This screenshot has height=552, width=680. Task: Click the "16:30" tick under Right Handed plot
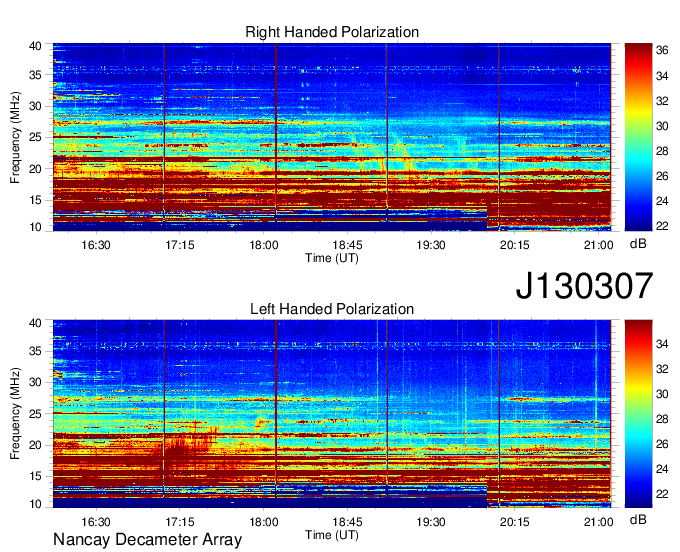click(x=96, y=245)
